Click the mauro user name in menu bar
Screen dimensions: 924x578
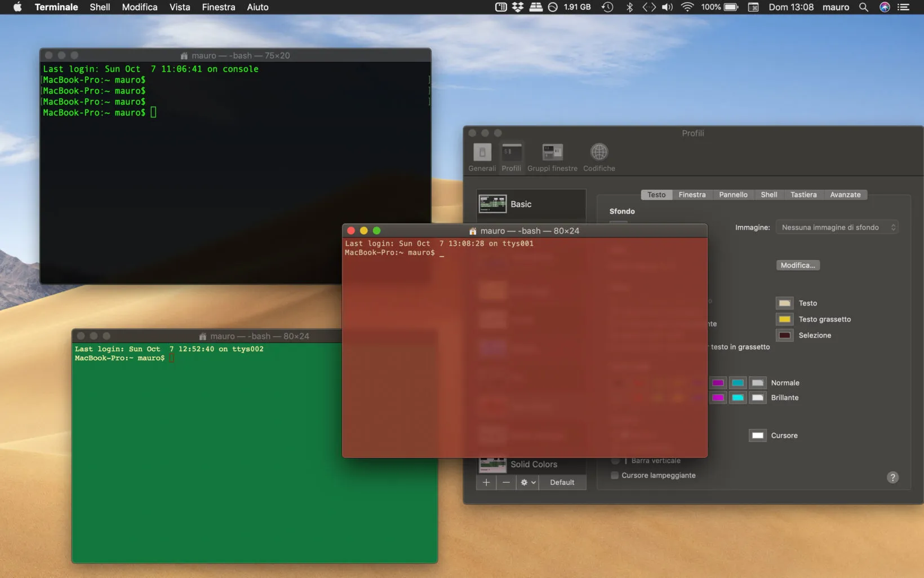pos(836,7)
